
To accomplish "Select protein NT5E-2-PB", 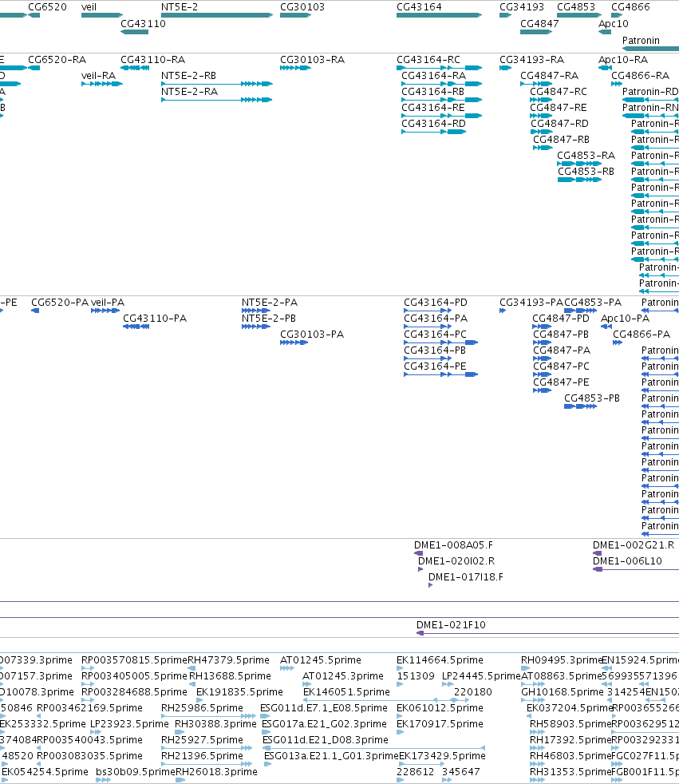I will point(256,327).
